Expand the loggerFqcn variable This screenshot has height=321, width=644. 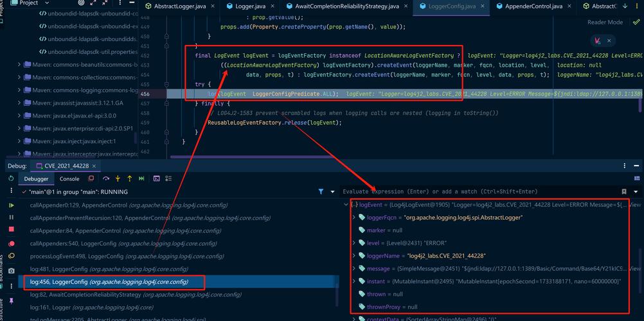(354, 217)
